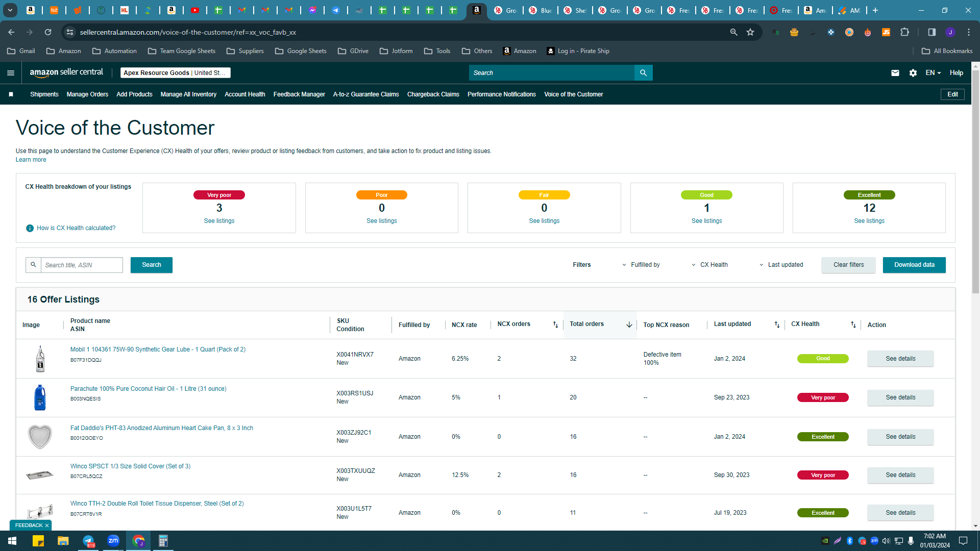The height and width of the screenshot is (551, 980).
Task: Go to Account Health nav item
Action: [x=245, y=94]
